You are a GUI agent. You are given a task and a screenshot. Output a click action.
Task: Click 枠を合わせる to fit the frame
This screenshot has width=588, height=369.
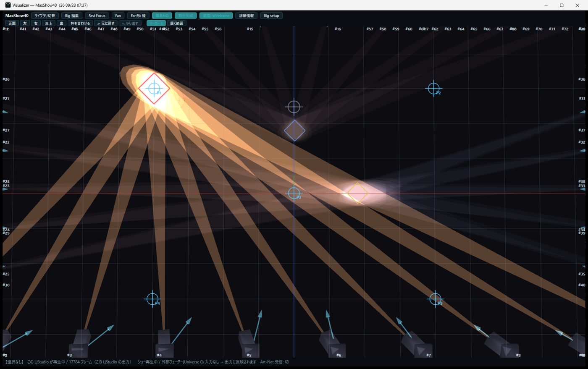(80, 23)
